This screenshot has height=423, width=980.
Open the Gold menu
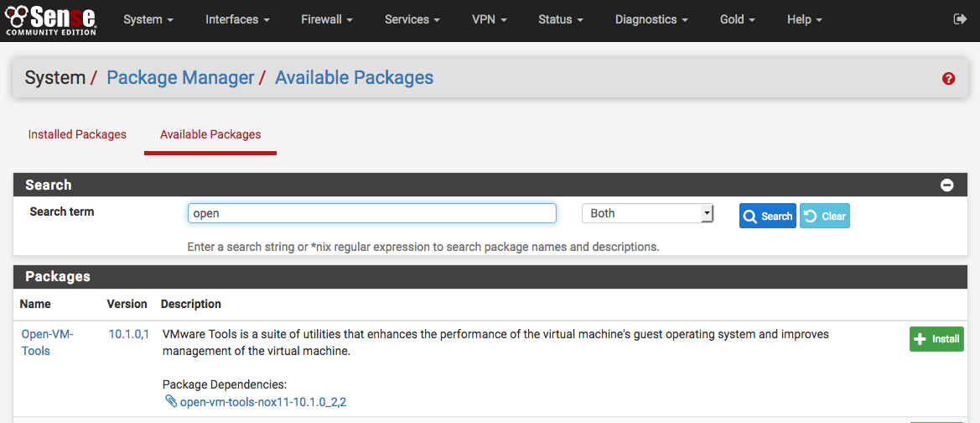pos(737,19)
